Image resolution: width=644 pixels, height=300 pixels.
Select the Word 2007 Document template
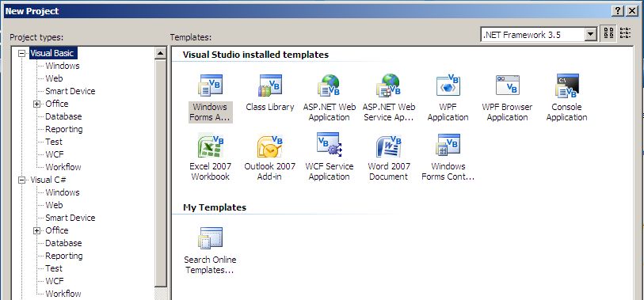[388, 157]
